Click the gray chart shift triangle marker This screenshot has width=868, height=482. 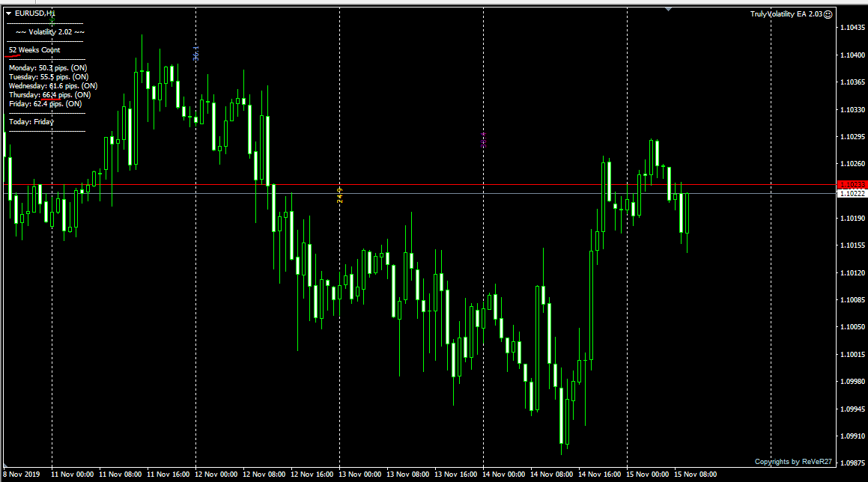668,9
